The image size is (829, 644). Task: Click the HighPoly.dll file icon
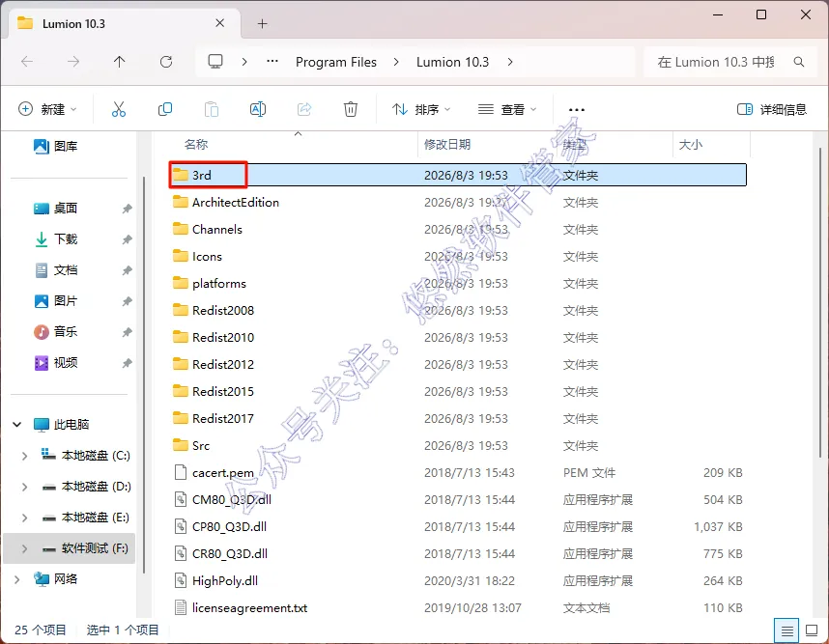[x=181, y=580]
